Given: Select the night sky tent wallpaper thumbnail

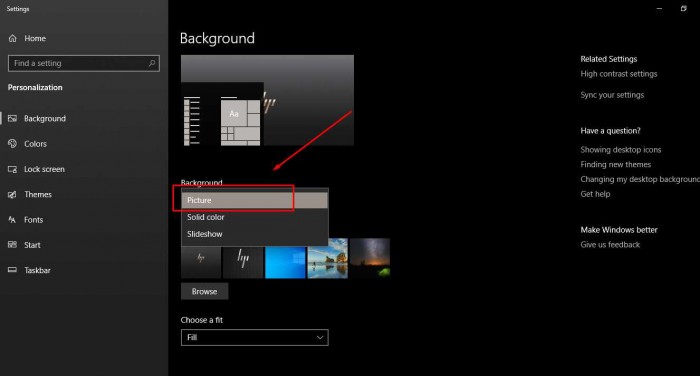Looking at the screenshot, I should tap(370, 258).
